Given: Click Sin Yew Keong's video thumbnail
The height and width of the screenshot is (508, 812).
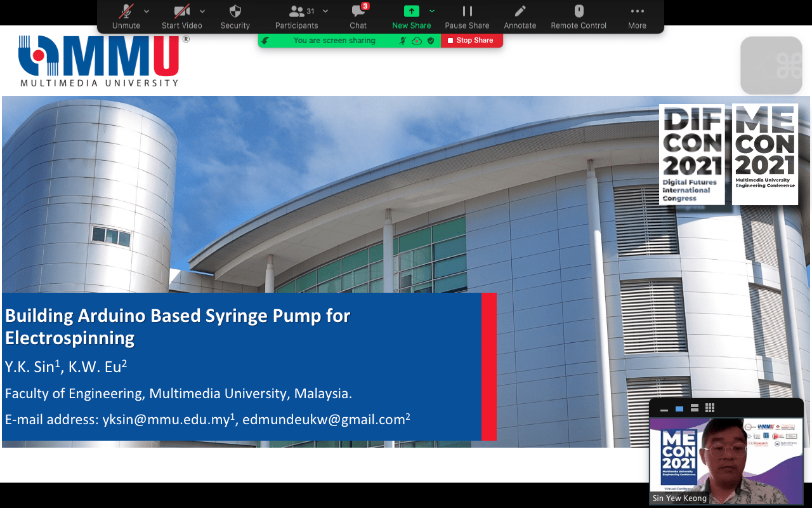Looking at the screenshot, I should 726,460.
